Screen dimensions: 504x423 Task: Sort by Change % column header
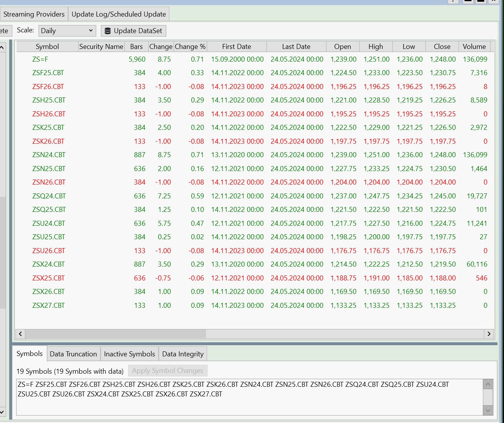[190, 47]
